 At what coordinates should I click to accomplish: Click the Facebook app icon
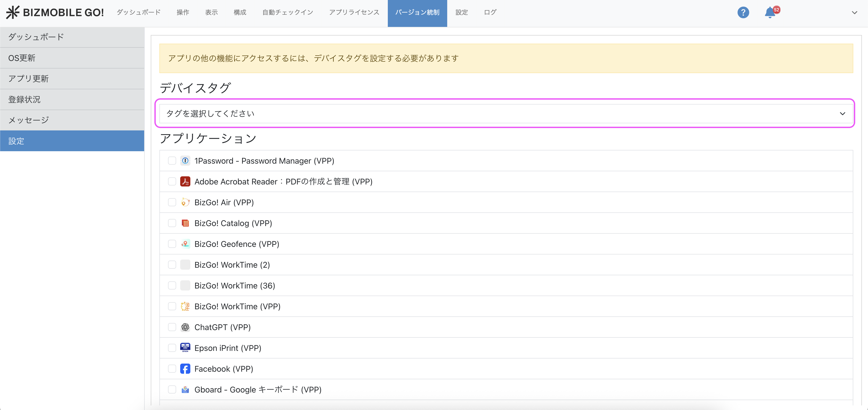click(x=185, y=369)
